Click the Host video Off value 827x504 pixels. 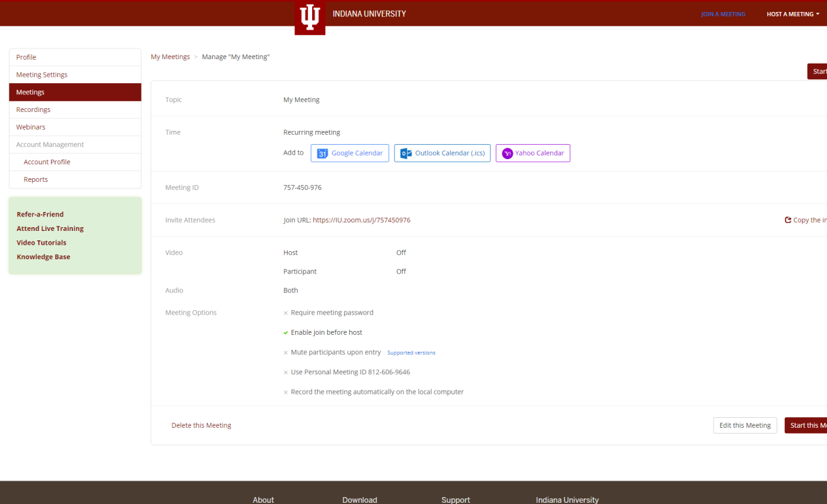pos(401,253)
